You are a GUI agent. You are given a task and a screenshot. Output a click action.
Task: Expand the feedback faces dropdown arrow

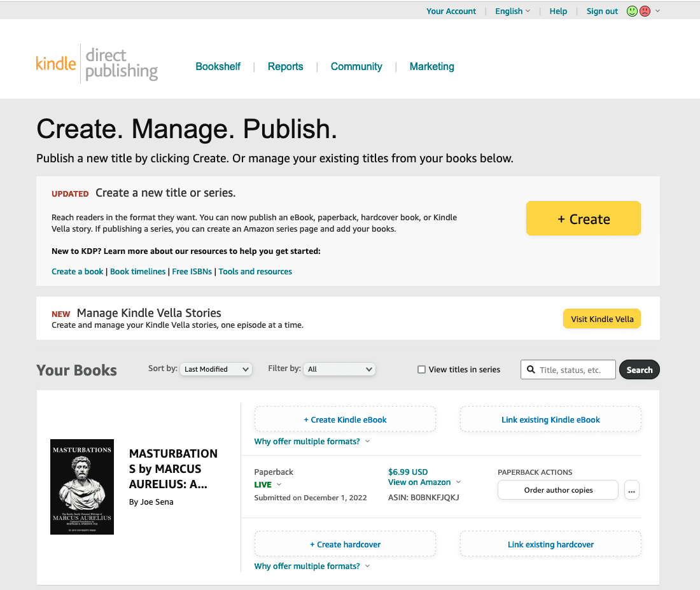(x=657, y=11)
